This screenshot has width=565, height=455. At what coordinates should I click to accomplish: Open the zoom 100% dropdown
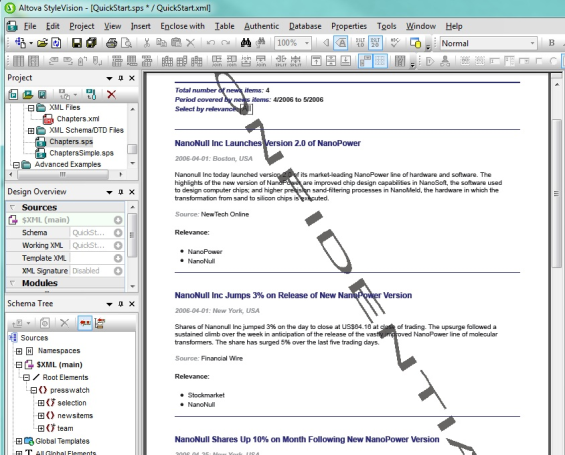307,43
